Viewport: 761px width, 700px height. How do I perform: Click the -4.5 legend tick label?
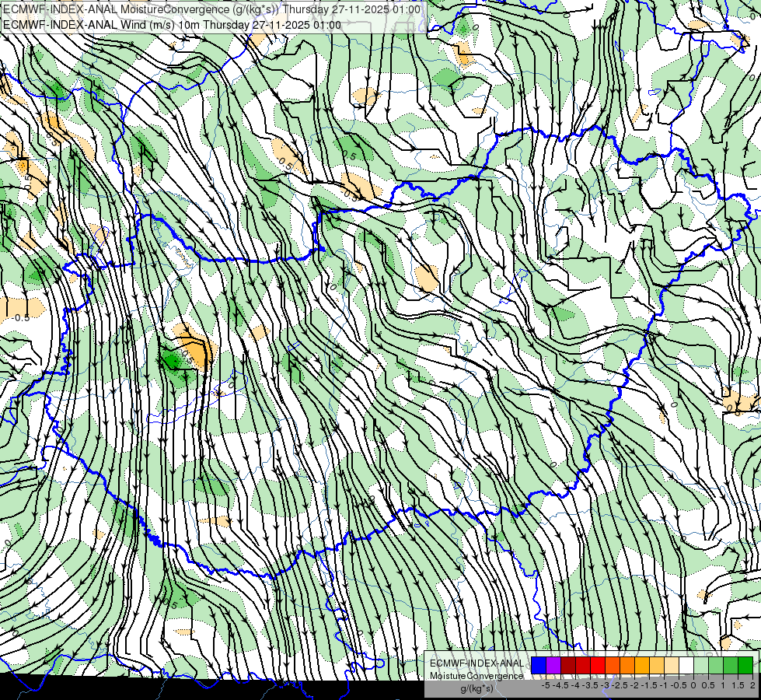tap(560, 685)
